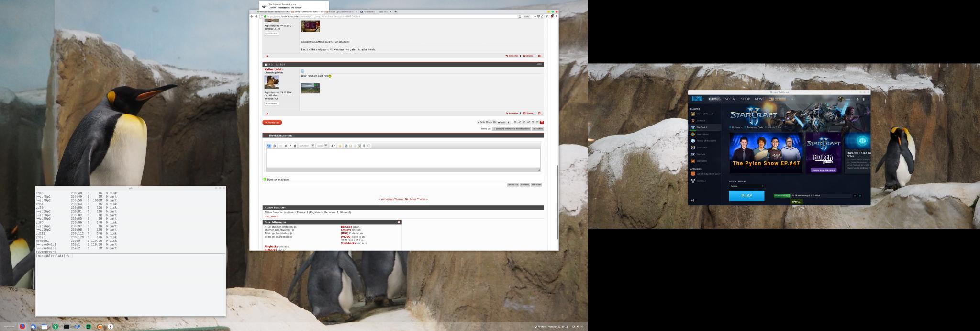Click the PLAY button for StarCraft II
980x331 pixels.
[x=746, y=195]
